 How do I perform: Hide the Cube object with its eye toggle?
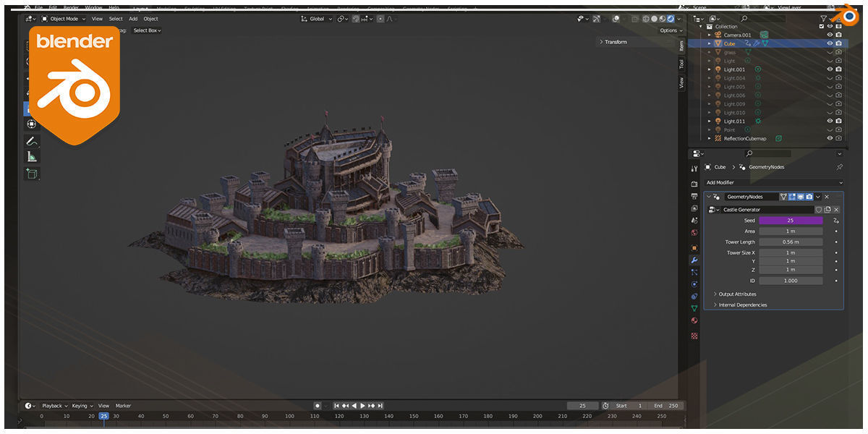(x=830, y=43)
